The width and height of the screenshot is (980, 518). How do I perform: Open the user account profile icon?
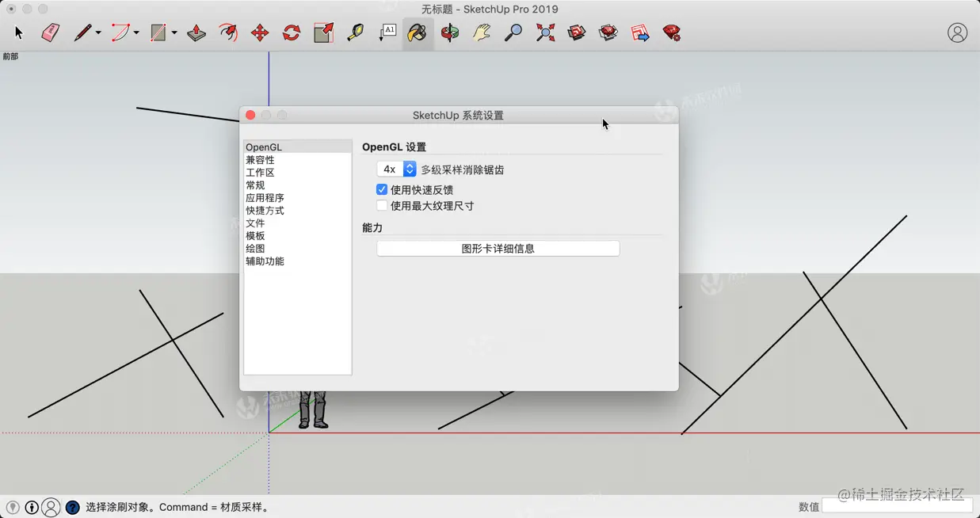(957, 32)
